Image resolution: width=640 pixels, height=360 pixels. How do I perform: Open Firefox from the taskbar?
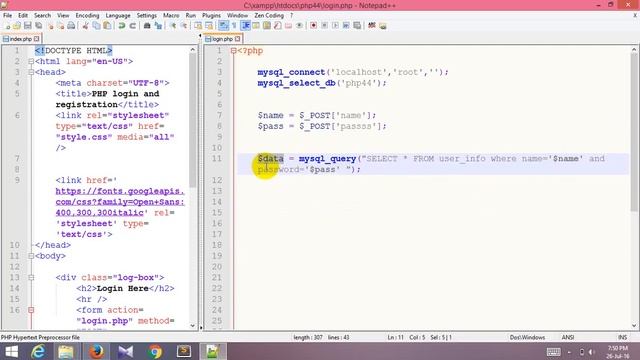[96, 351]
